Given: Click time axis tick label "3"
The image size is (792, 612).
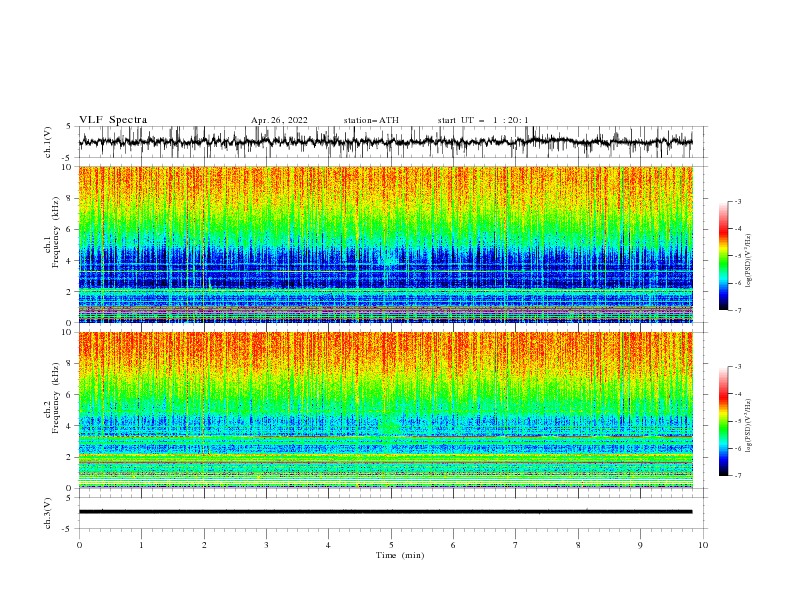Looking at the screenshot, I should pyautogui.click(x=266, y=545).
